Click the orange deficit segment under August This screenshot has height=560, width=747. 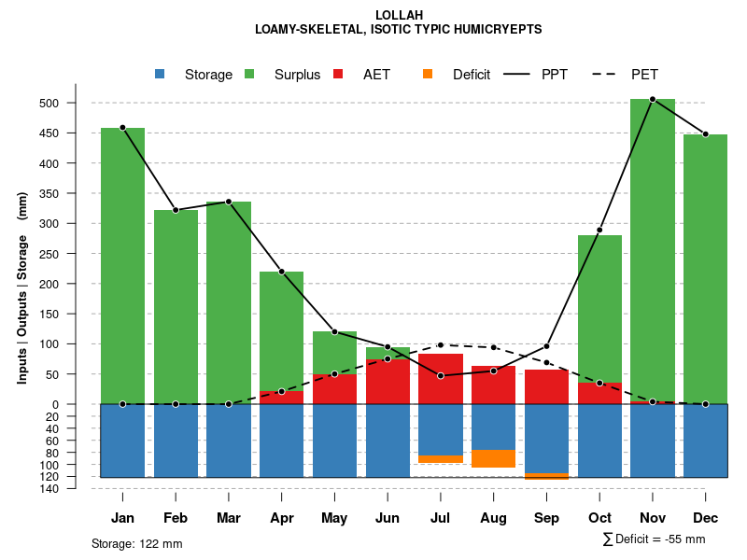tap(493, 458)
